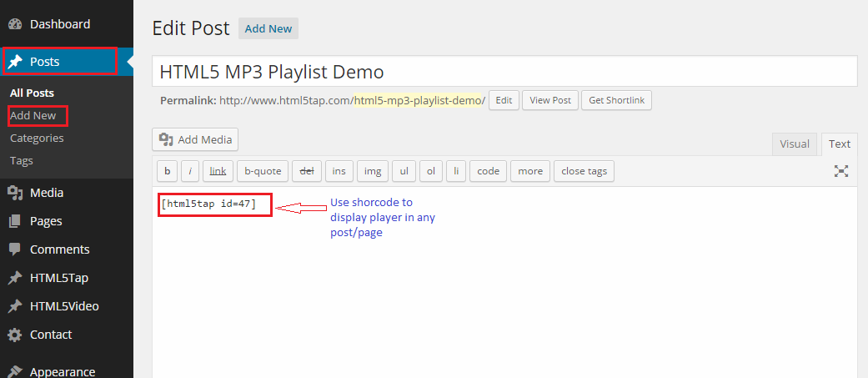Image resolution: width=868 pixels, height=378 pixels.
Task: Click the HTML5Tap pin icon
Action: pos(15,278)
